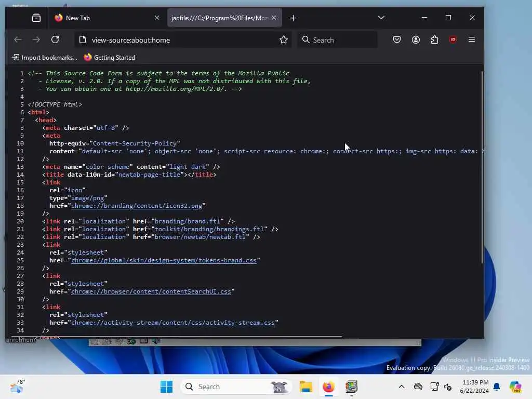532x399 pixels.
Task: Open notifications bell icon
Action: 497,387
